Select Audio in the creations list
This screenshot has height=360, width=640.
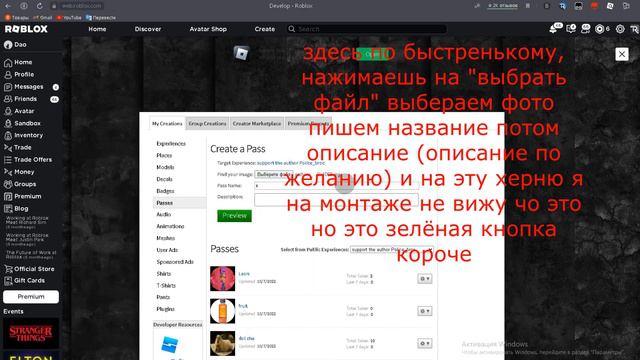point(164,214)
